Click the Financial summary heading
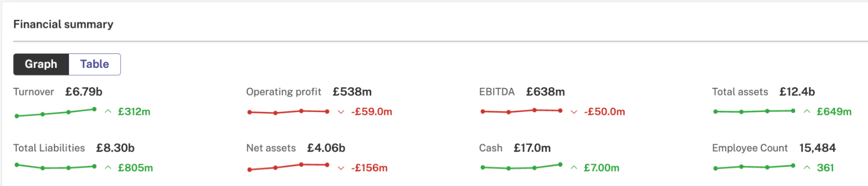The height and width of the screenshot is (186, 868). tap(63, 24)
